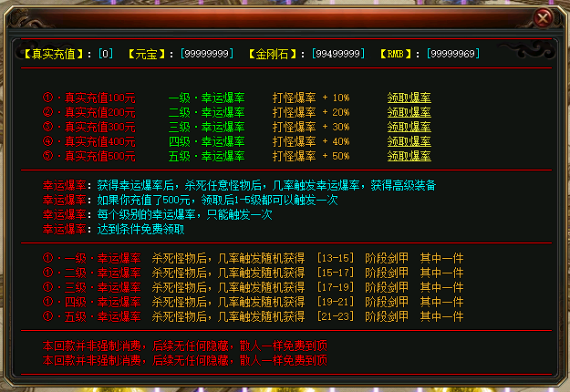Click the 打怪爆率 + 10% text
Screen dimensions: 570x392
tap(311, 98)
